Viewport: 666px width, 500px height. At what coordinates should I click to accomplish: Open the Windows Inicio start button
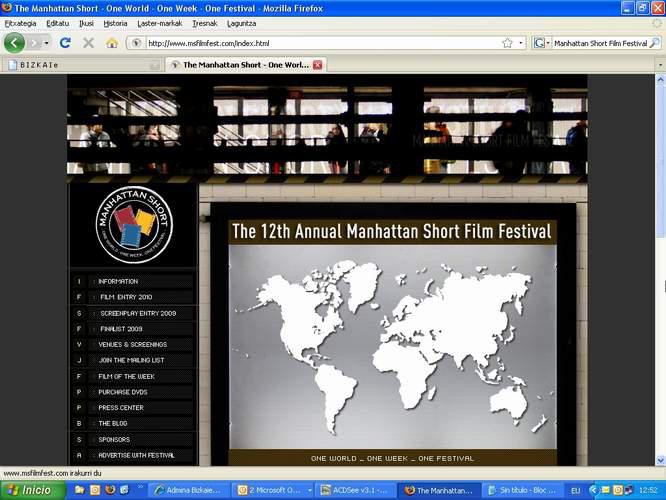(33, 490)
